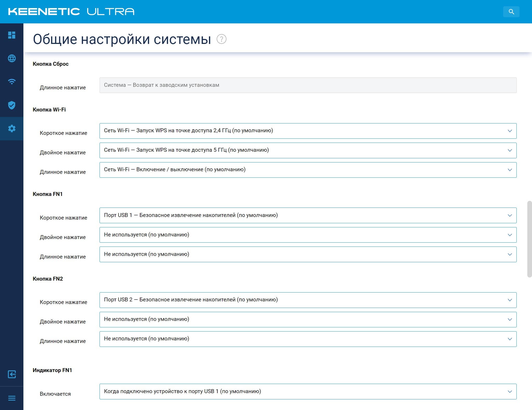The height and width of the screenshot is (410, 532).
Task: Open Wi-Fi button short press dropdown
Action: click(x=308, y=131)
